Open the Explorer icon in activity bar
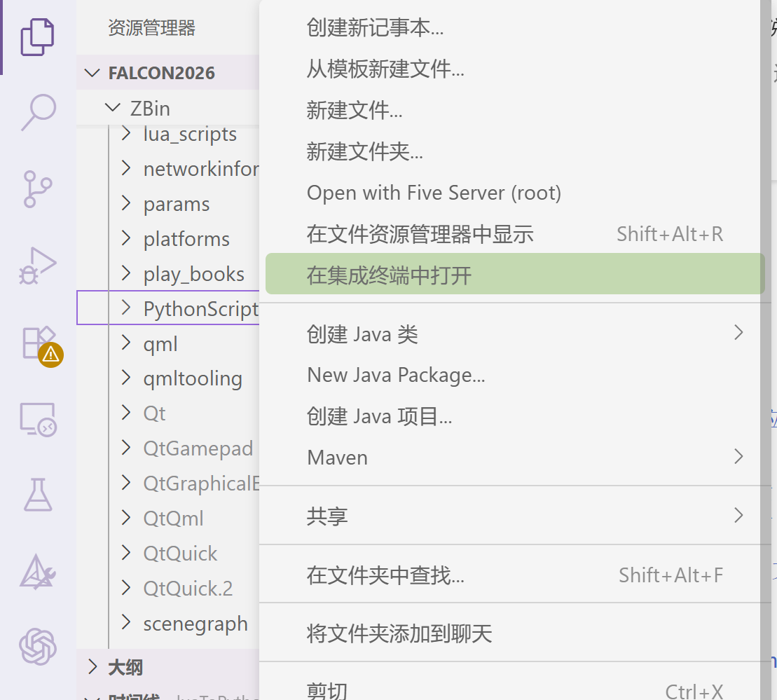 (x=37, y=37)
